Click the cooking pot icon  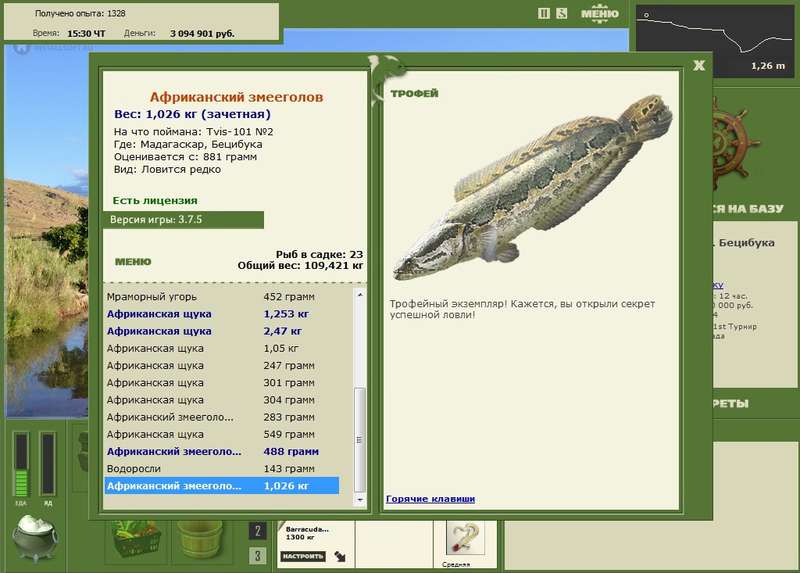pyautogui.click(x=35, y=537)
